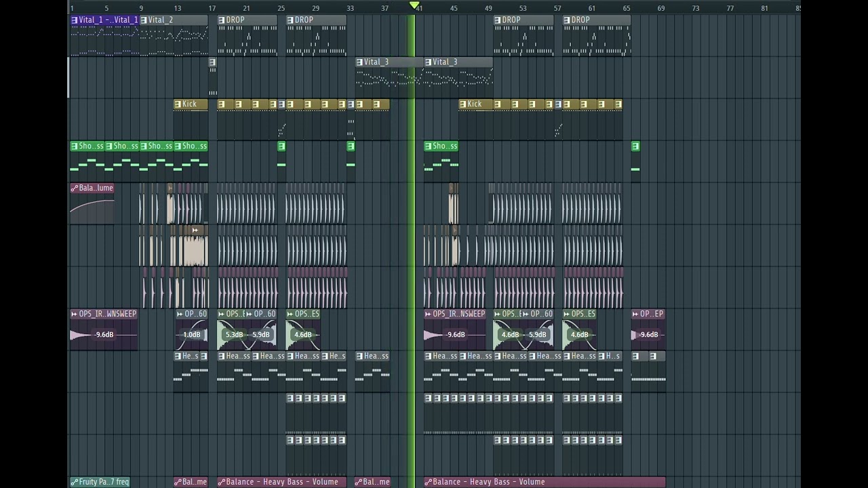Screen dimensions: 868x488
Task: Click the small green pattern clip at bar 33
Action: (x=351, y=146)
